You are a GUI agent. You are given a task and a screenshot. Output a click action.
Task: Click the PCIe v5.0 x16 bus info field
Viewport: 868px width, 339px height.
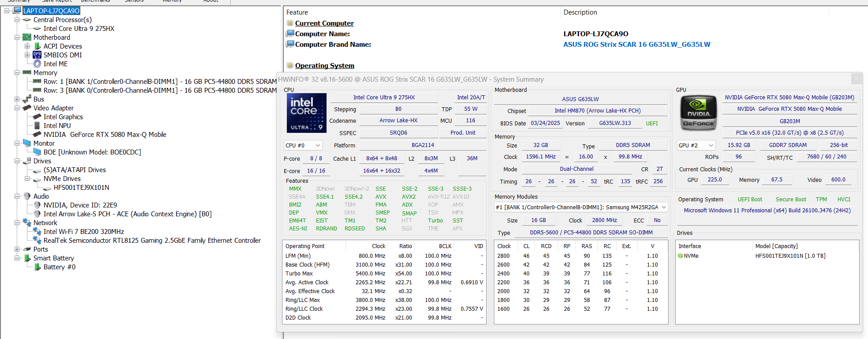(x=789, y=133)
